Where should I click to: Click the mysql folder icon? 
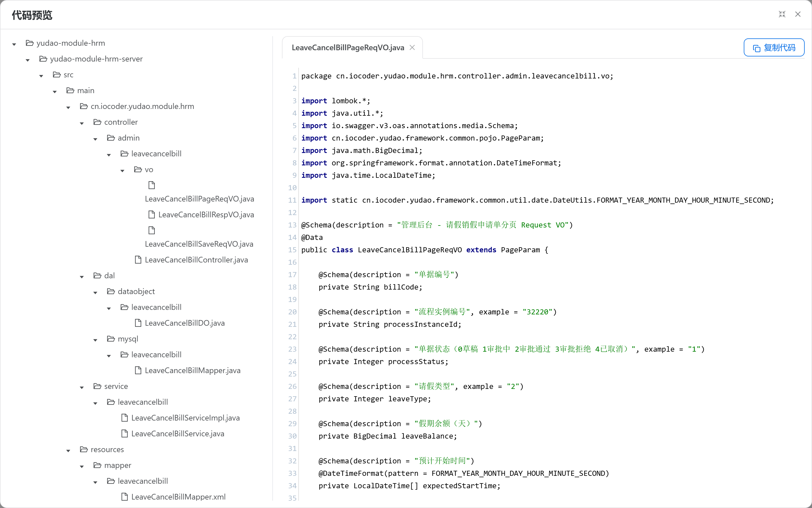point(111,339)
